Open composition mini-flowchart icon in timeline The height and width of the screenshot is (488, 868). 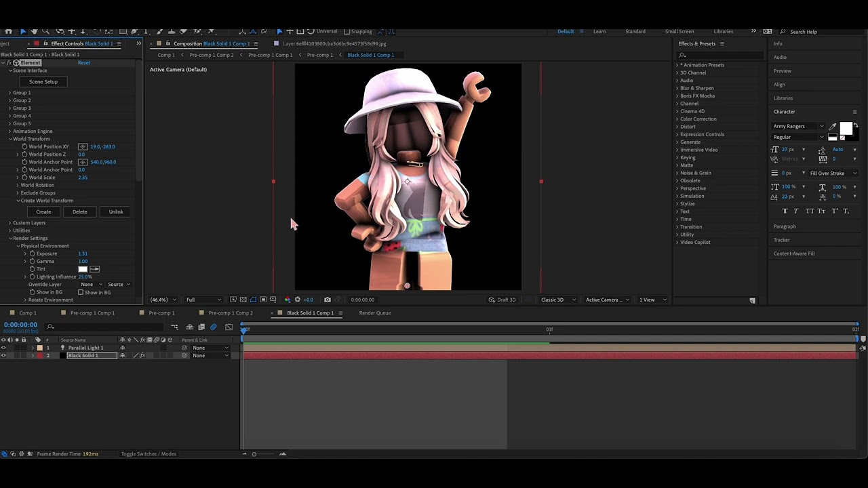pos(174,327)
